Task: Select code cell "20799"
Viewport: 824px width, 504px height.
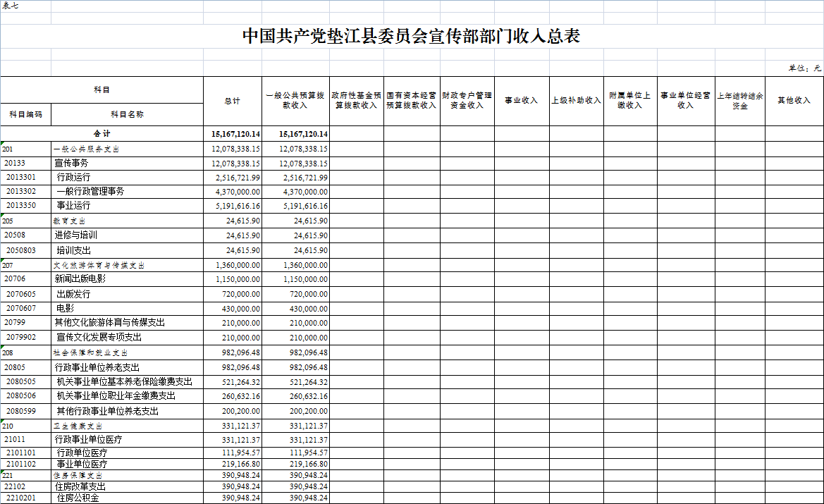Action: [26, 323]
